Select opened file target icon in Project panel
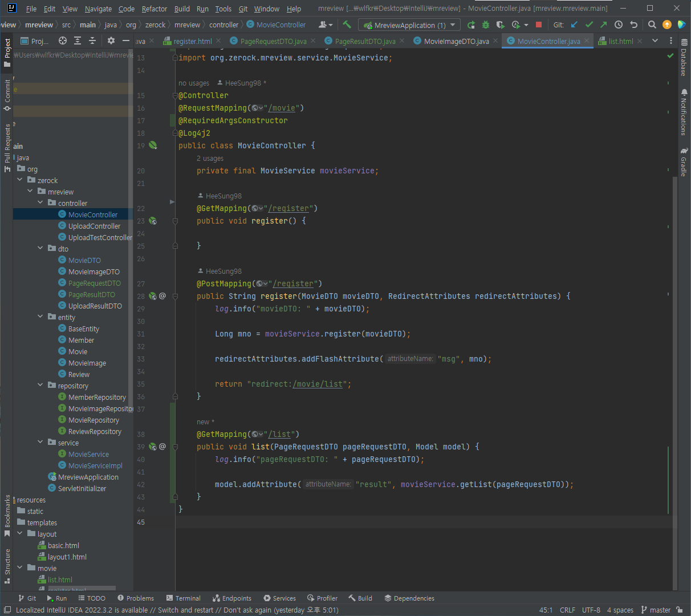Screen dimensions: 691x616 coord(63,40)
